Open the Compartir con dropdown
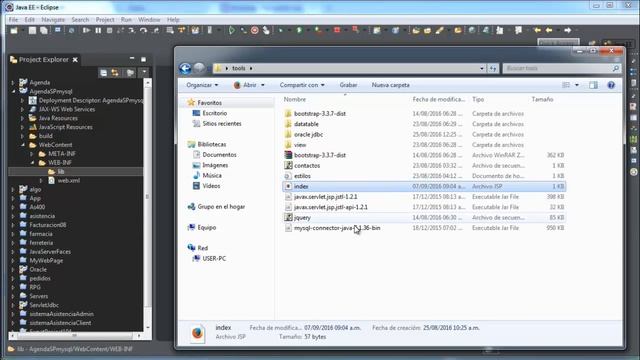The width and height of the screenshot is (640, 360). pyautogui.click(x=302, y=85)
